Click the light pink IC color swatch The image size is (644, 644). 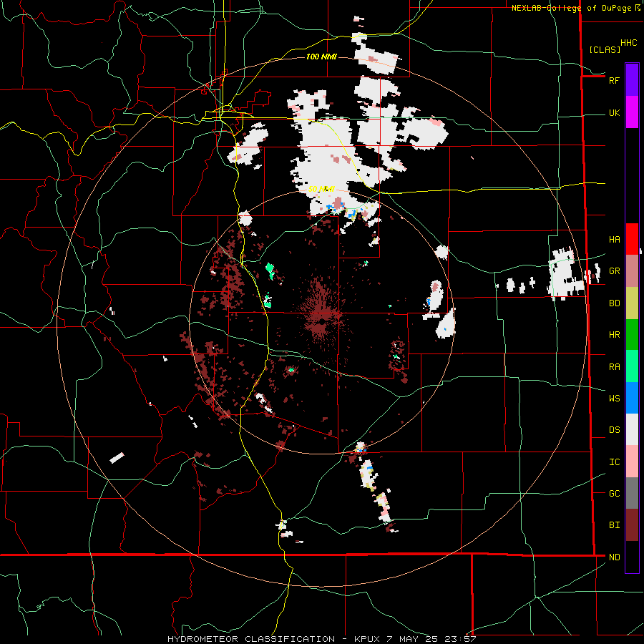point(632,462)
